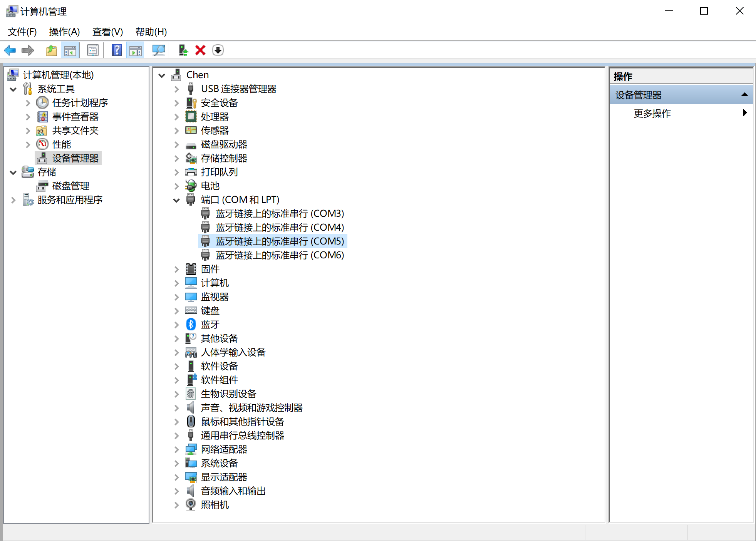The width and height of the screenshot is (756, 541).
Task: Click the Update device driver icon
Action: pyautogui.click(x=183, y=50)
